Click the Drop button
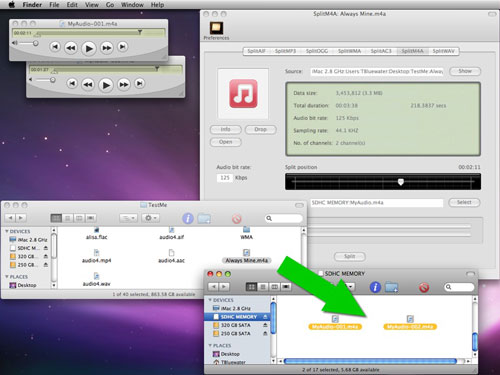 click(x=260, y=129)
